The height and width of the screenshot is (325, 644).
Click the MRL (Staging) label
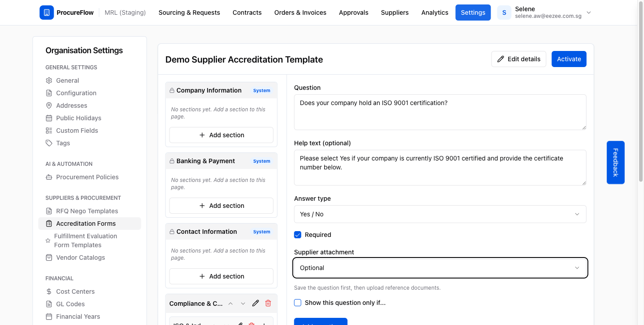(x=125, y=13)
